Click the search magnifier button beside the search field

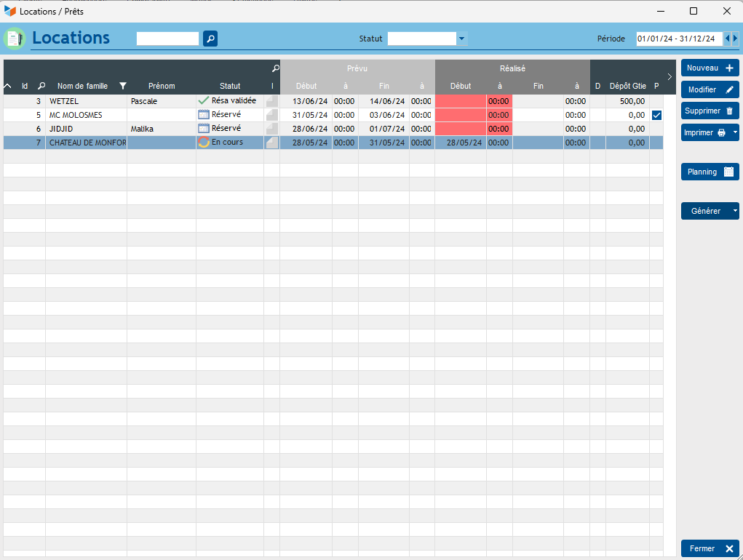pos(210,39)
